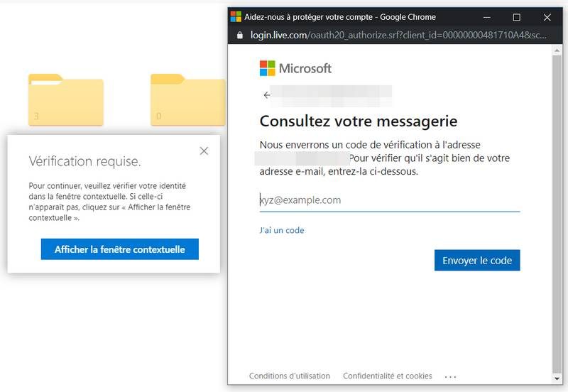
Task: Focus the xyz@example.com email field
Action: [389, 200]
